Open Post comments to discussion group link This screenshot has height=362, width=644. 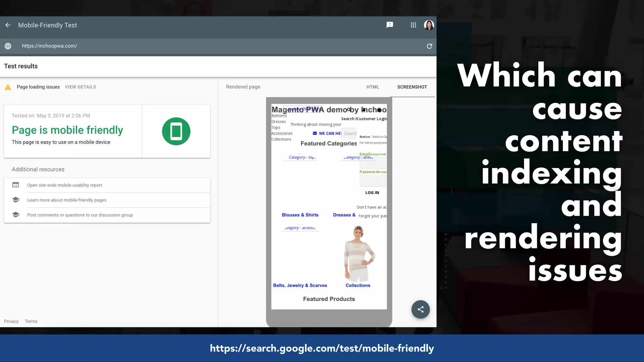coord(107,215)
